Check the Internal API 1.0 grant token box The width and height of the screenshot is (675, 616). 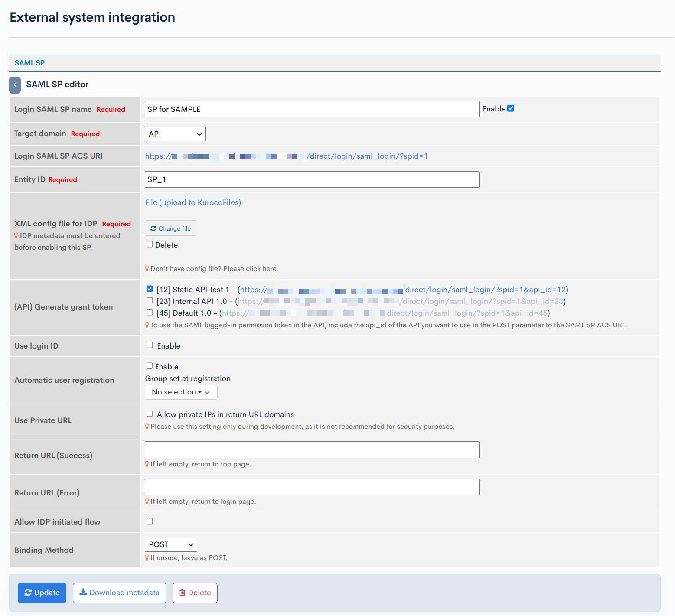150,300
